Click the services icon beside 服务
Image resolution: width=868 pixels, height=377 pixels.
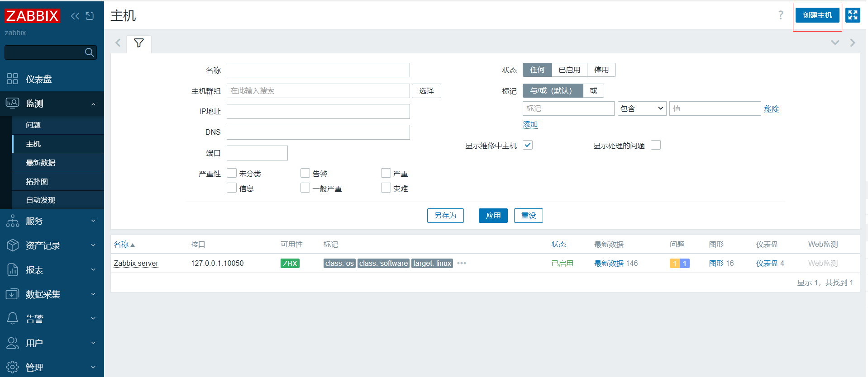[13, 221]
